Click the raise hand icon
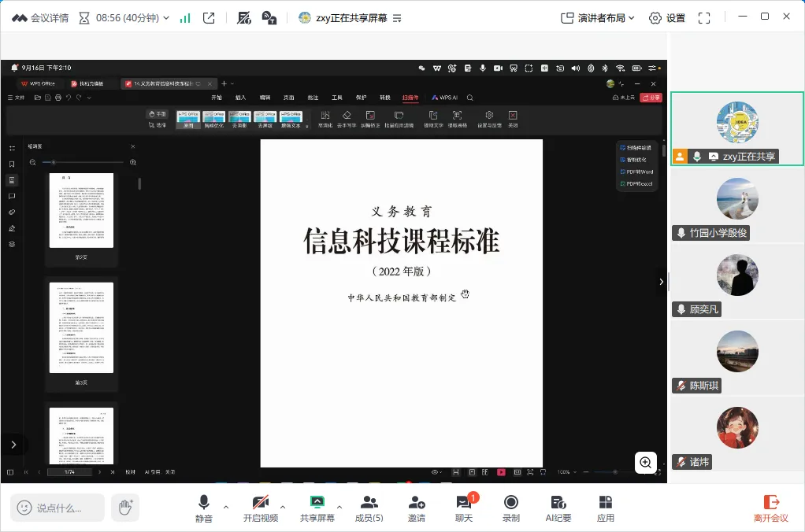 [125, 508]
